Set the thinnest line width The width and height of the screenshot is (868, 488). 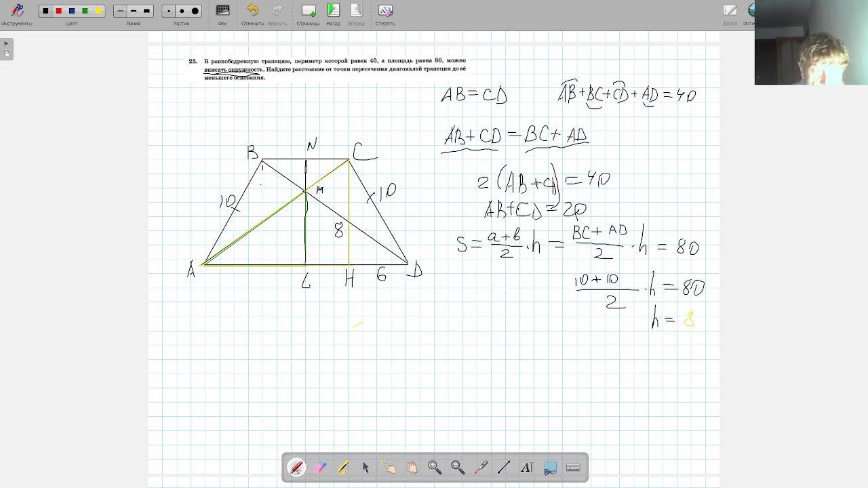[120, 11]
